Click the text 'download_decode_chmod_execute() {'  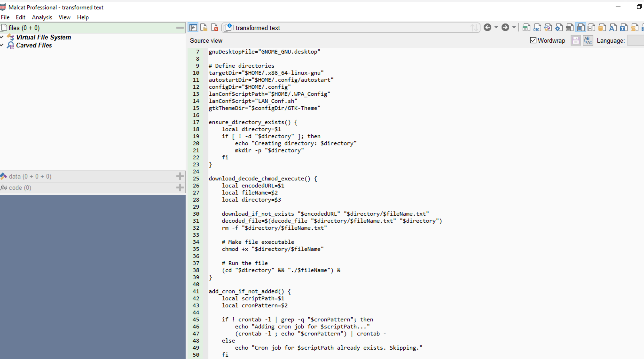tap(263, 179)
